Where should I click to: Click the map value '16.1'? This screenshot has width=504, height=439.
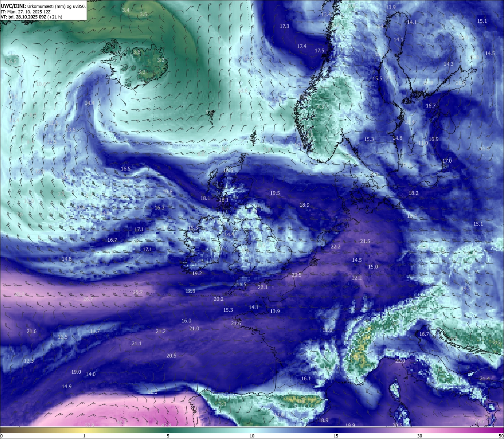pyautogui.click(x=306, y=379)
